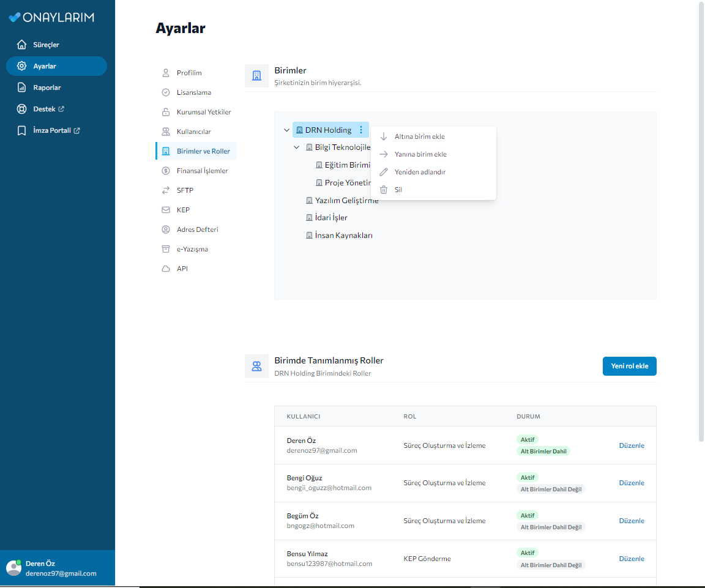Click Düzenle for Bengi Oğuz
Viewport: 705px width, 588px height.
coord(631,483)
